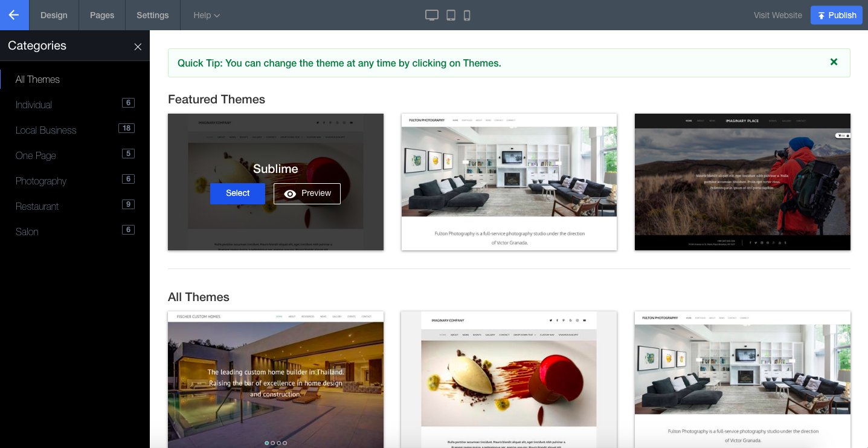
Task: Click the Quick Tip message text
Action: click(x=339, y=63)
